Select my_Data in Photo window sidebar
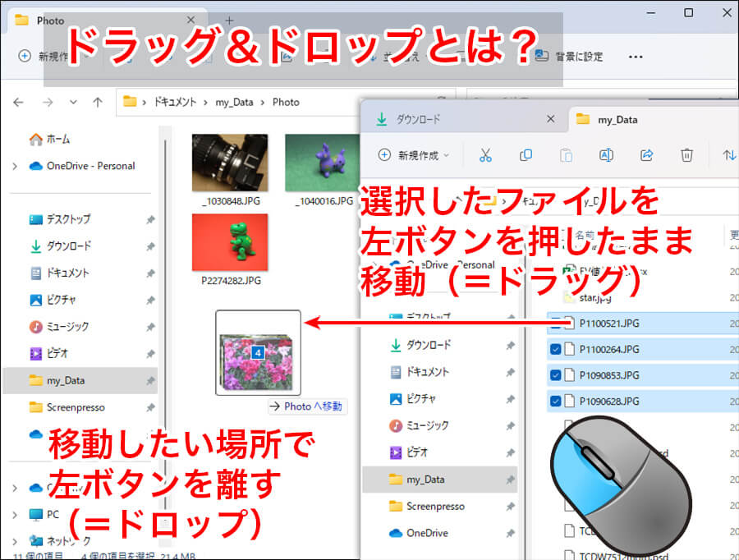This screenshot has width=739, height=560. pos(80,380)
